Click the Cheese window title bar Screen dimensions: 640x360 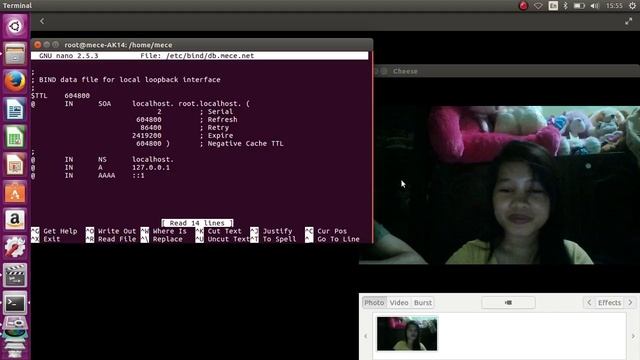tap(506, 71)
